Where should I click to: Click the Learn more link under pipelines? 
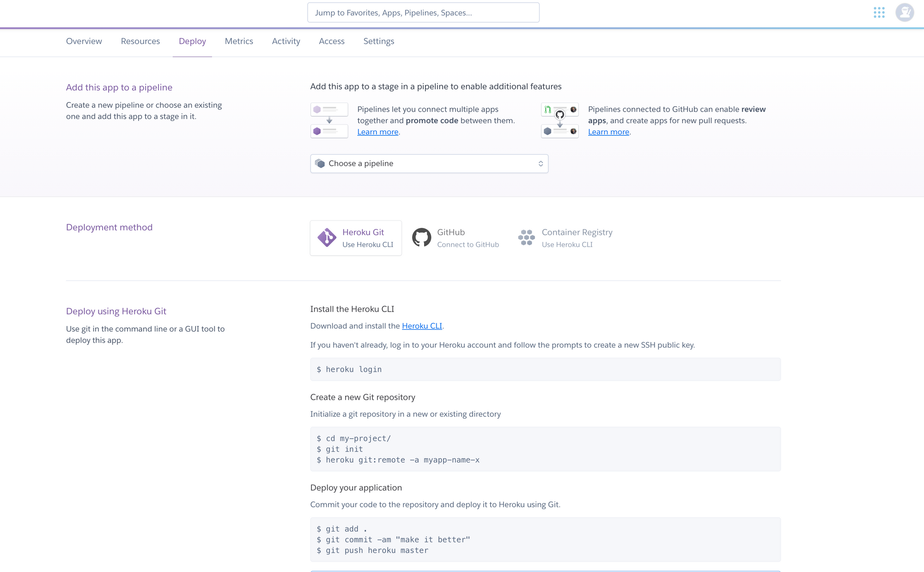point(377,132)
